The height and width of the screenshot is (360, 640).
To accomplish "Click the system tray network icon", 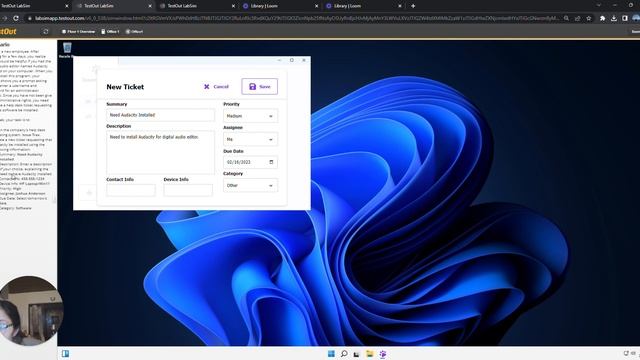I will pos(626,353).
